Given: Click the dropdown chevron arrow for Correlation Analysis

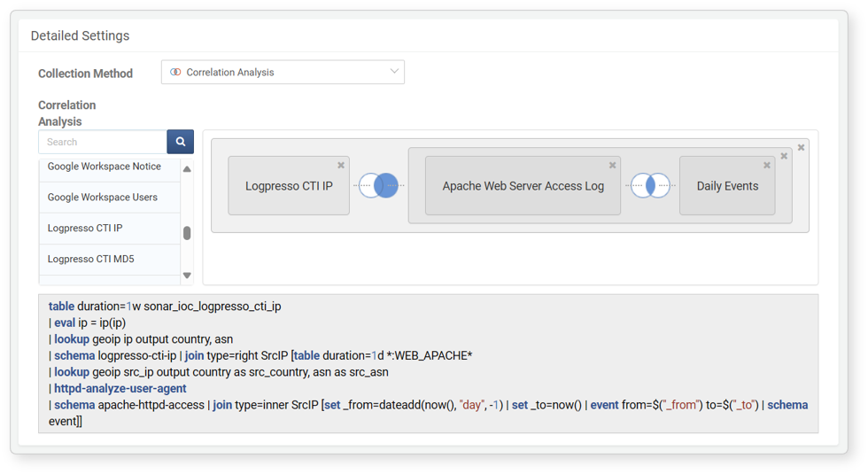Looking at the screenshot, I should pos(394,72).
